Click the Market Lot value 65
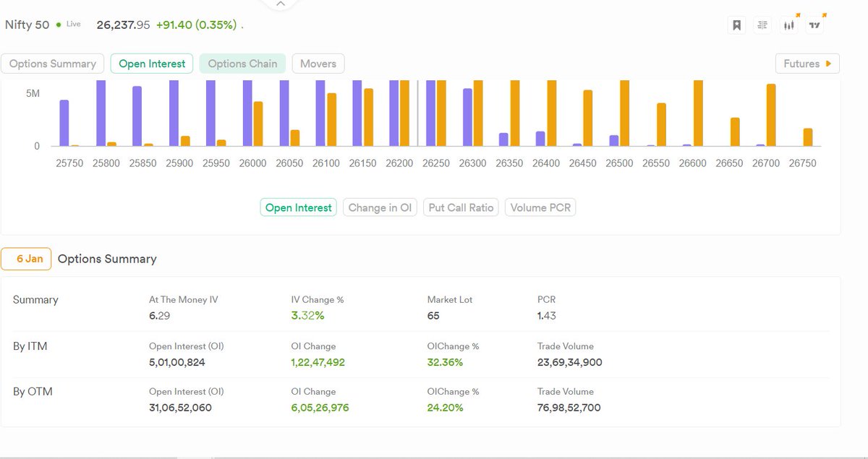The width and height of the screenshot is (868, 459). 433,316
